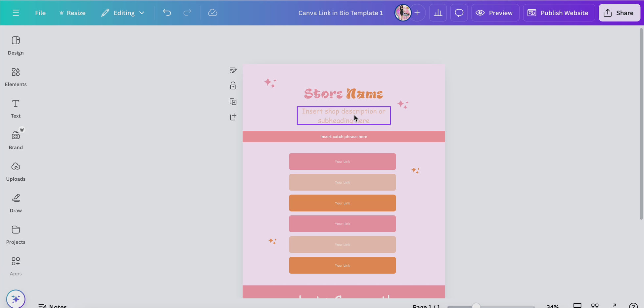The height and width of the screenshot is (308, 644).
Task: Click the zoom slider handle
Action: coord(476,306)
